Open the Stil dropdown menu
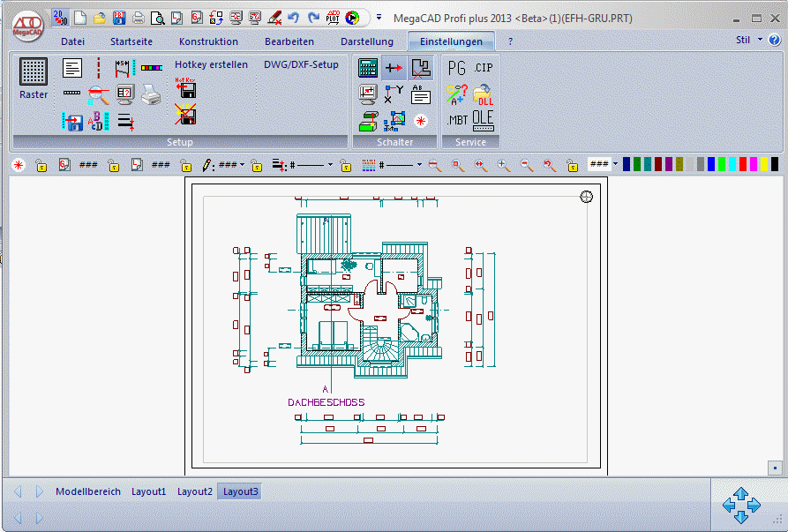Image resolution: width=788 pixels, height=532 pixels. pyautogui.click(x=749, y=40)
